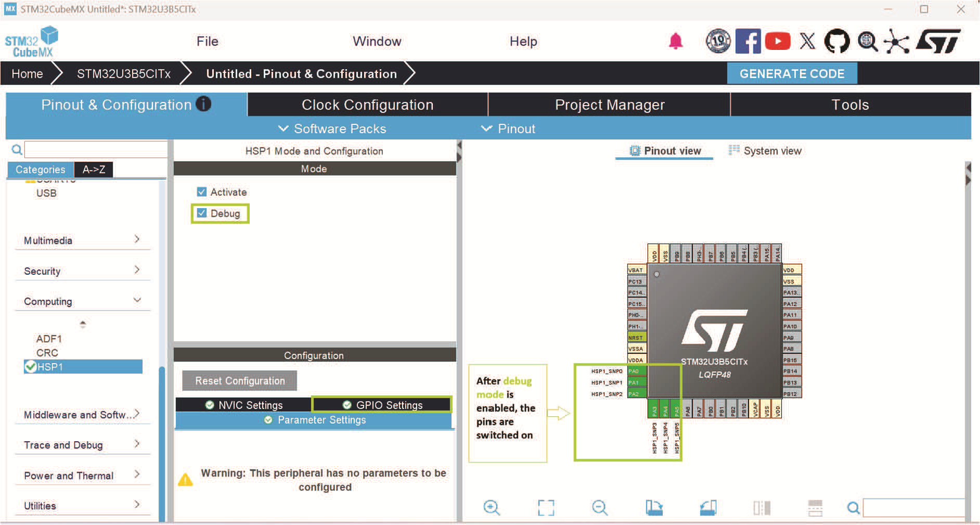The height and width of the screenshot is (525, 980).
Task: Open the Pinout dropdown menu
Action: 508,129
